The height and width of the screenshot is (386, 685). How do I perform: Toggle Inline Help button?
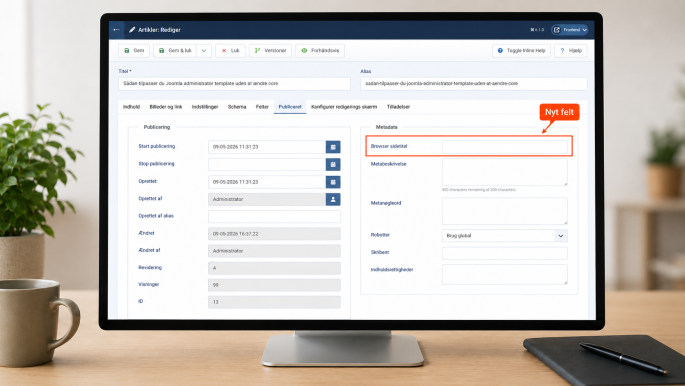521,51
